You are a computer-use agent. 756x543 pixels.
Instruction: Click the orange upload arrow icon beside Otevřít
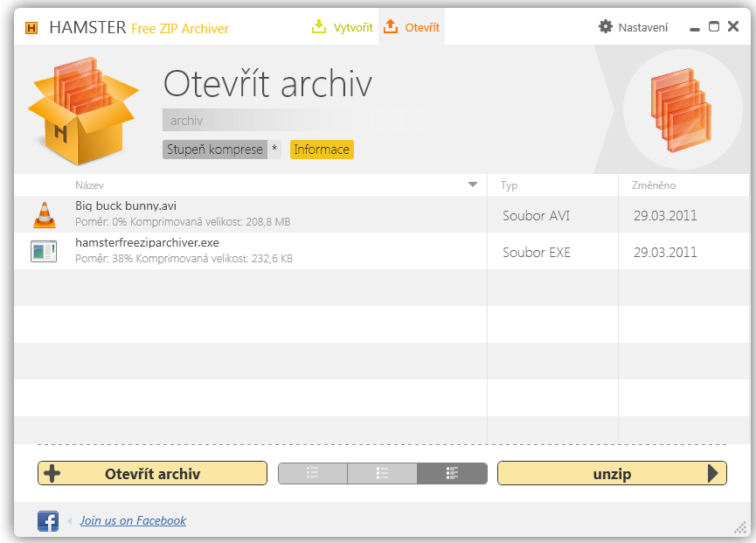point(391,26)
